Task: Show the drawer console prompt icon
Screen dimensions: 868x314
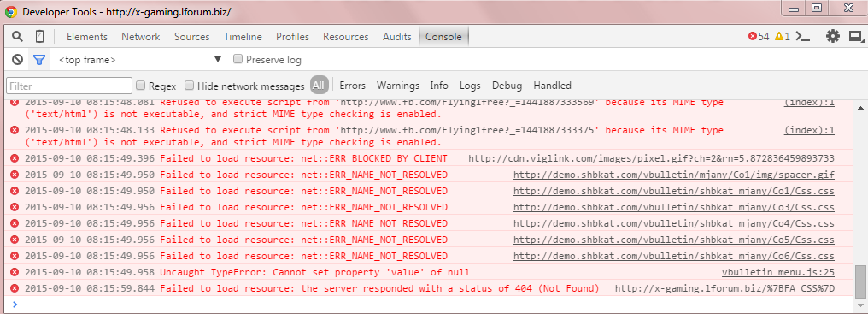Action: [x=802, y=37]
